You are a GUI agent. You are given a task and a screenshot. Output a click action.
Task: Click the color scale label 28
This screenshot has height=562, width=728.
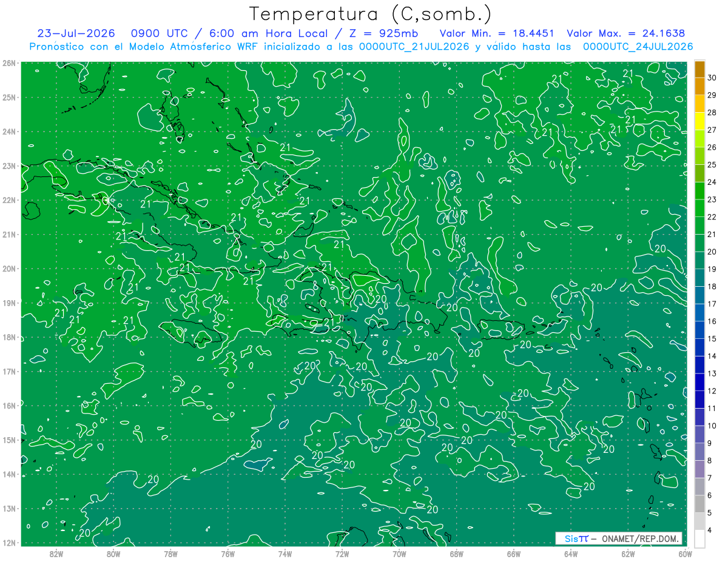click(712, 112)
